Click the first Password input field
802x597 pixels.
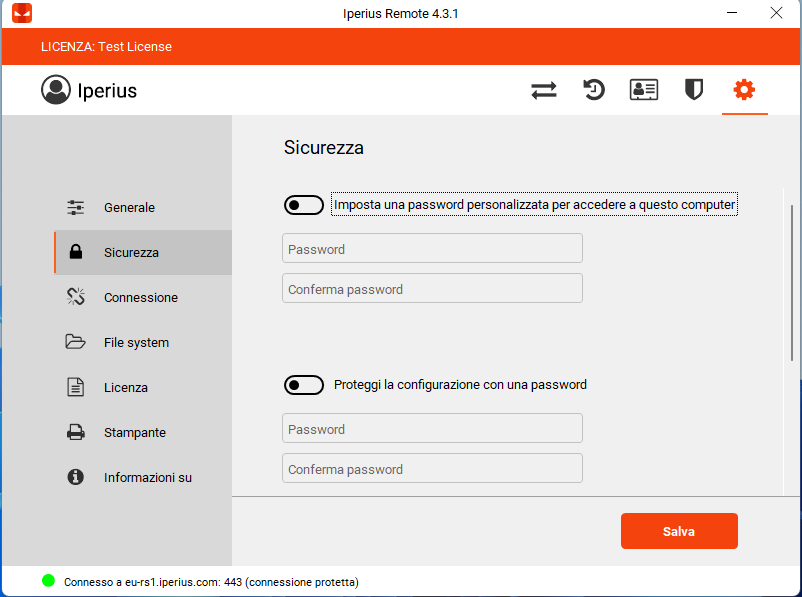coord(432,249)
